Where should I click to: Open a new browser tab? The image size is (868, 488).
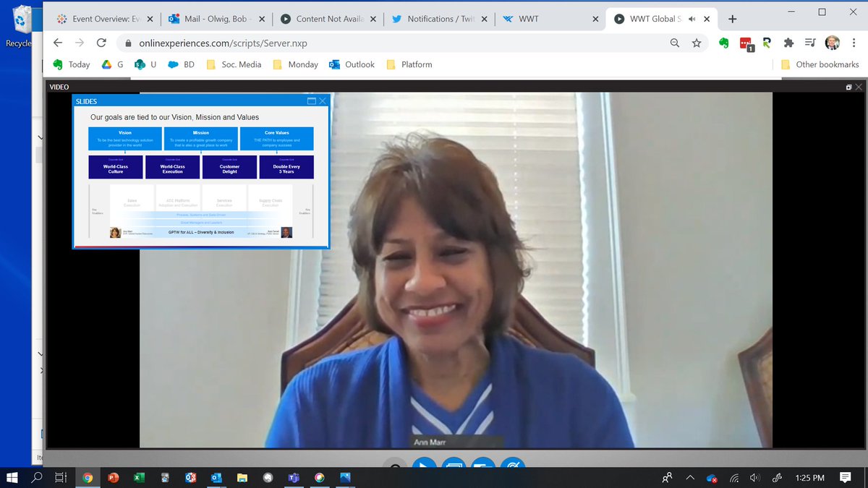(x=732, y=20)
